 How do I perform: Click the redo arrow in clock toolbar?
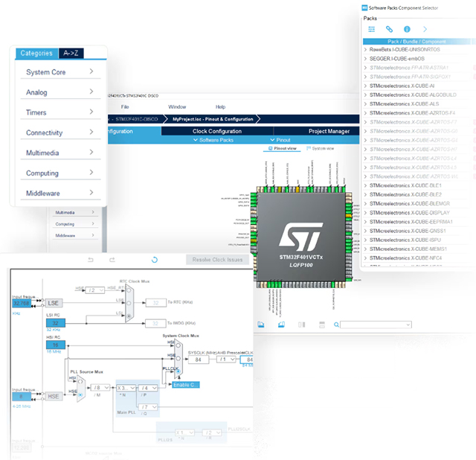112,260
